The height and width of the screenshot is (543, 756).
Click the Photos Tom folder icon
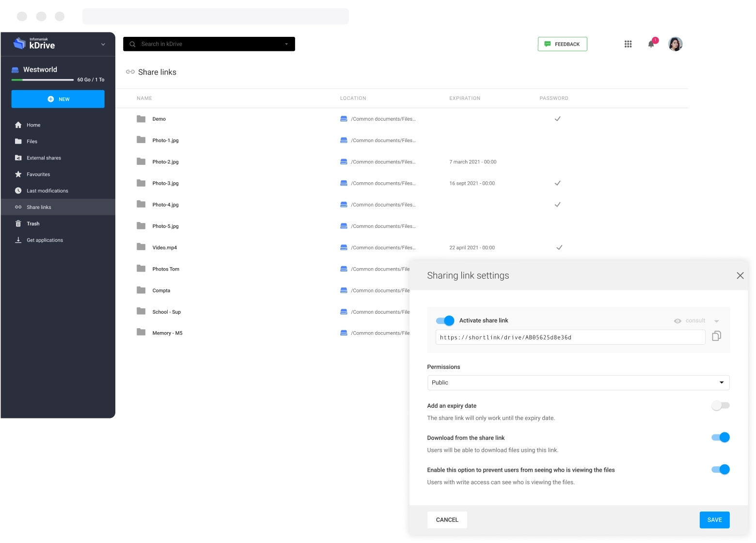click(141, 269)
